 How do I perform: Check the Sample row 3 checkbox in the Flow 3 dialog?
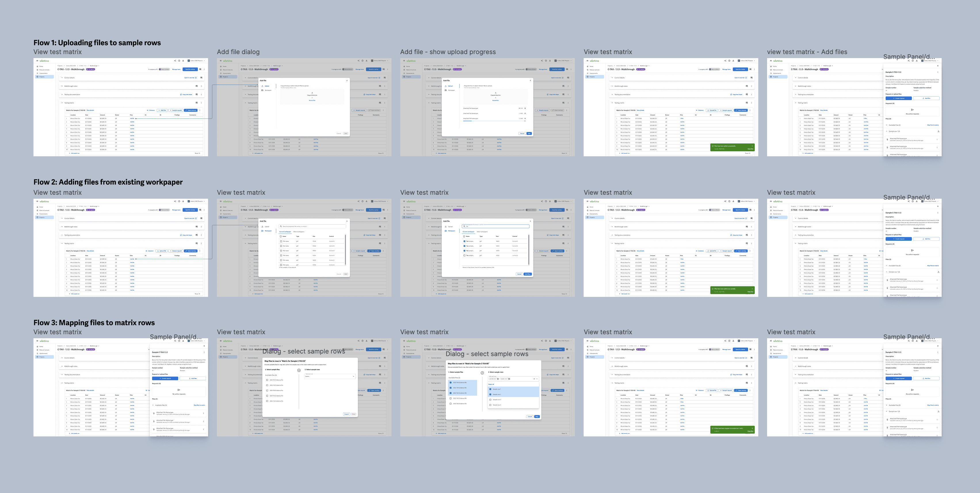pyautogui.click(x=490, y=400)
